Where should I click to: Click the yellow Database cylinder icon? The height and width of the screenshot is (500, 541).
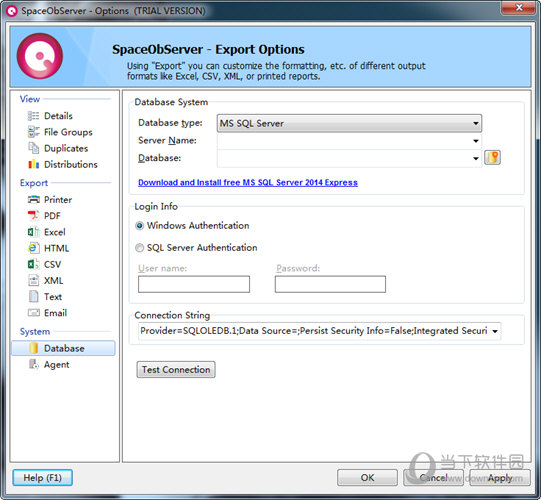(33, 348)
